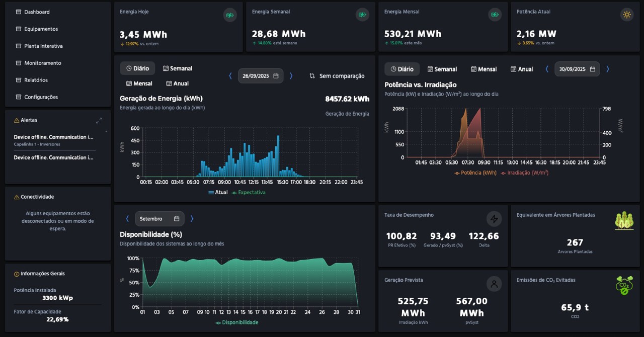
Task: Open Equipamentos in the sidebar
Action: pyautogui.click(x=41, y=29)
